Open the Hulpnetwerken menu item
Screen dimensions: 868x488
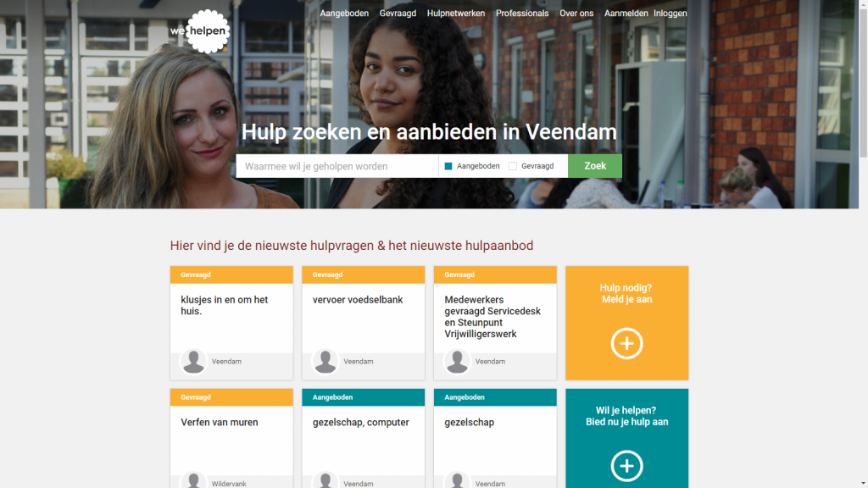455,14
